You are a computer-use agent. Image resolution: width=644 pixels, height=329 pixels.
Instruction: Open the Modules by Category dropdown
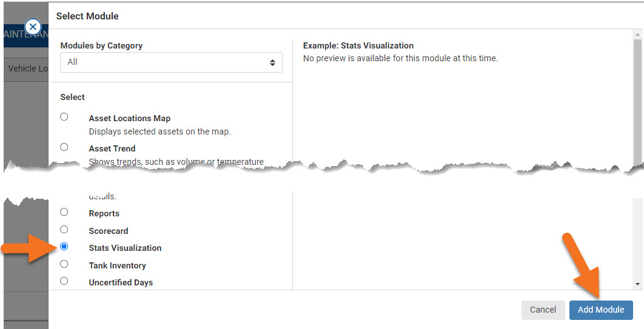[x=171, y=62]
